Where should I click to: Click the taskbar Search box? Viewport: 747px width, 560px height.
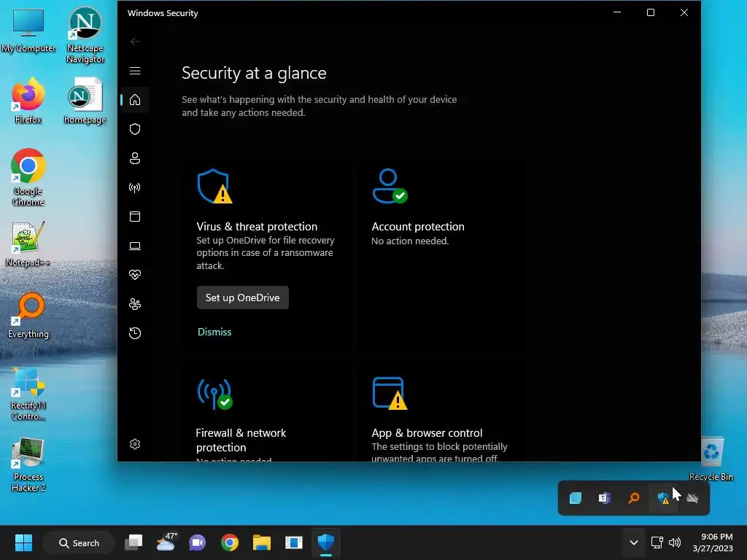coord(79,542)
